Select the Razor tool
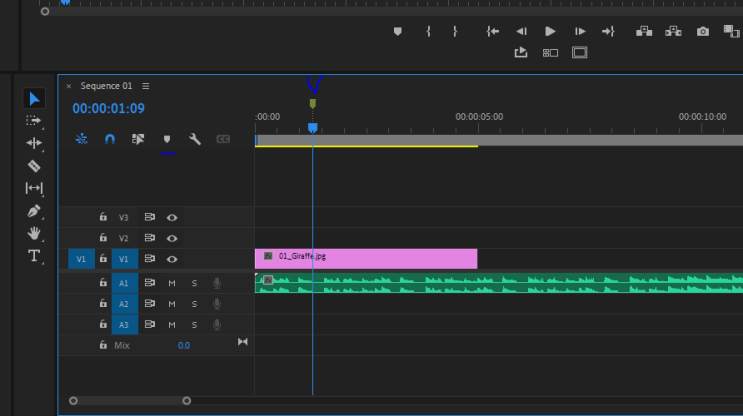This screenshot has height=416, width=743. [x=34, y=166]
